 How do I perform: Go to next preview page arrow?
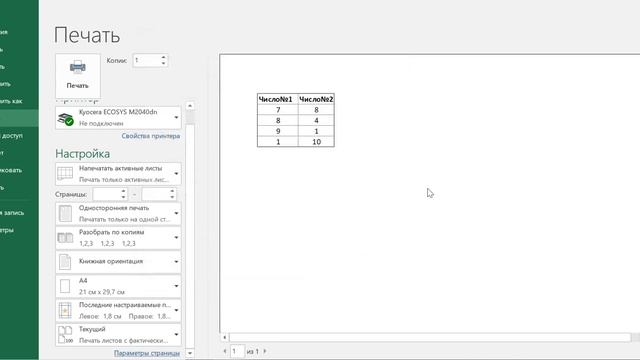coord(265,351)
